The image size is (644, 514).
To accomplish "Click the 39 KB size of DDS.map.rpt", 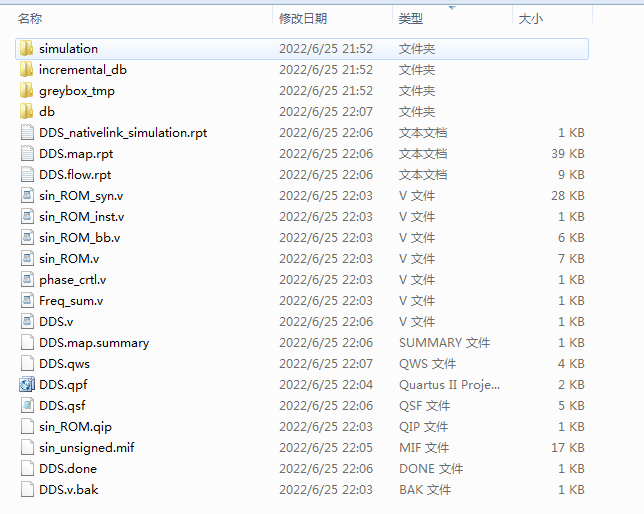I will 568,154.
